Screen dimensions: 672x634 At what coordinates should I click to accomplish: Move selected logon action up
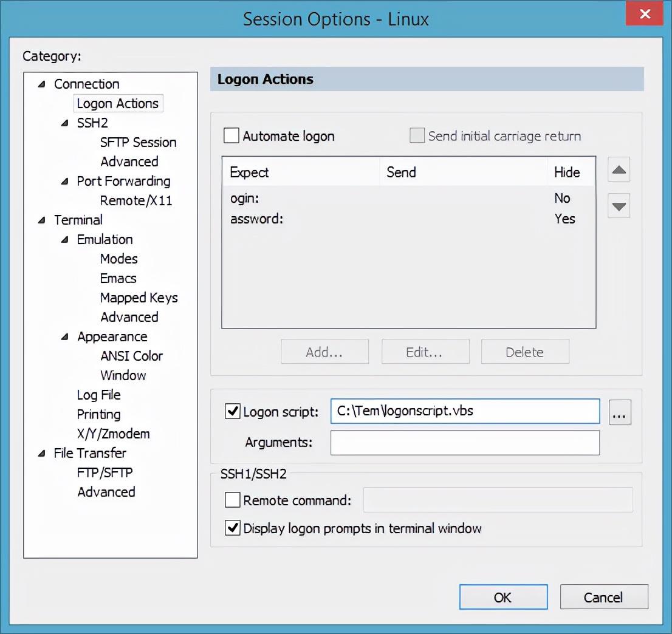tap(619, 169)
